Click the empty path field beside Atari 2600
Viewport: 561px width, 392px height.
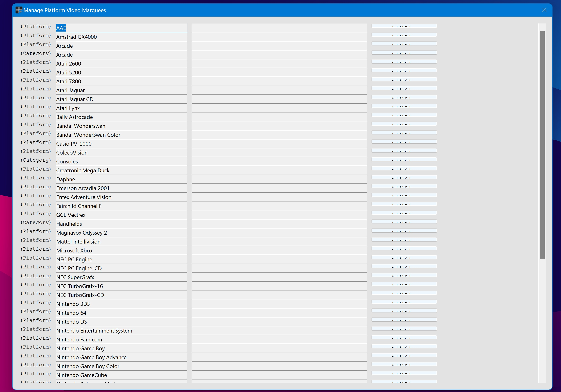tap(279, 64)
